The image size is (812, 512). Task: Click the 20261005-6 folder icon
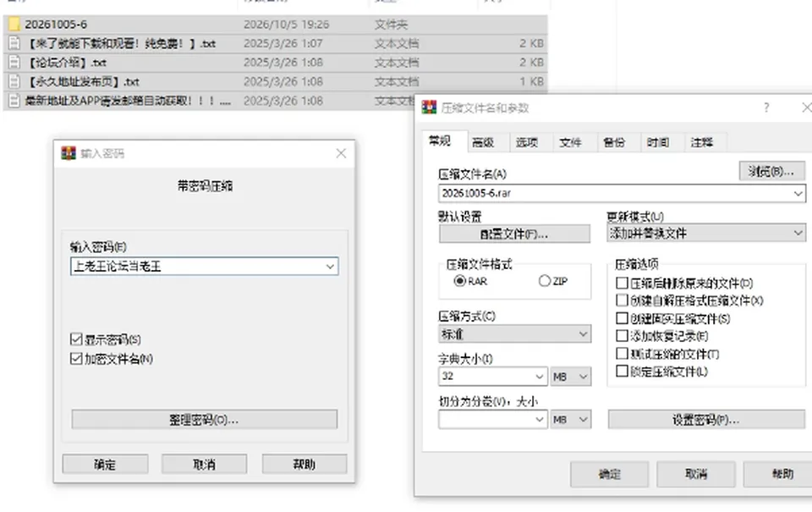[14, 24]
